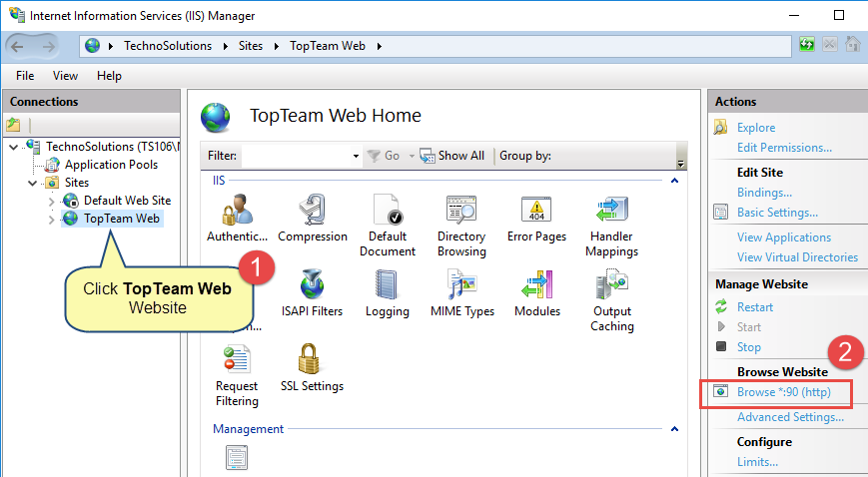
Task: Click the green refresh page icon
Action: [x=806, y=44]
